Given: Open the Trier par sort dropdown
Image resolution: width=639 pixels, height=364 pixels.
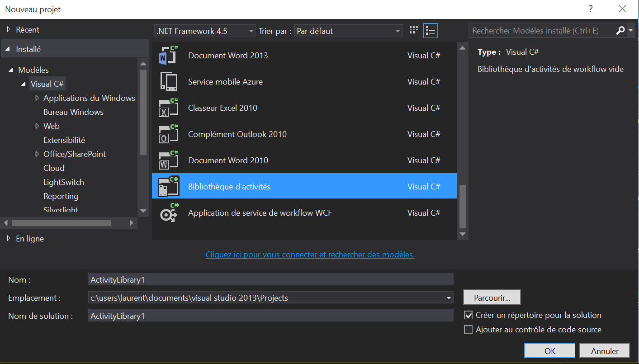Looking at the screenshot, I should pos(348,31).
